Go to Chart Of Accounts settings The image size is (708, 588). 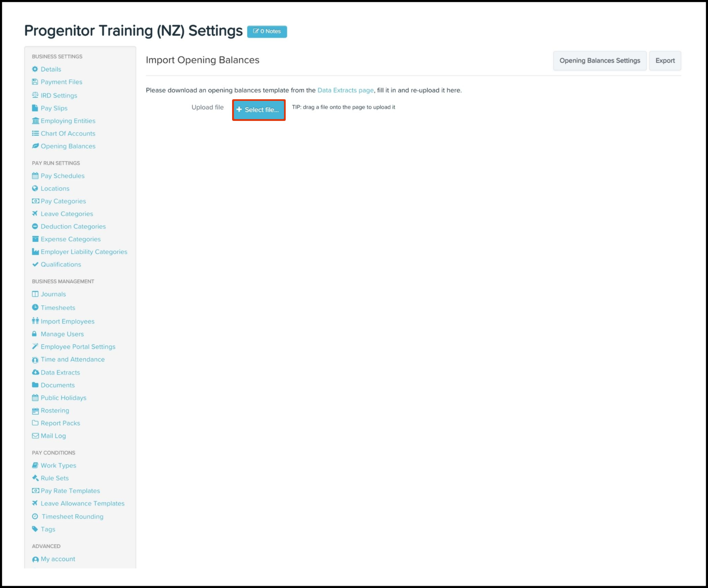pyautogui.click(x=68, y=133)
